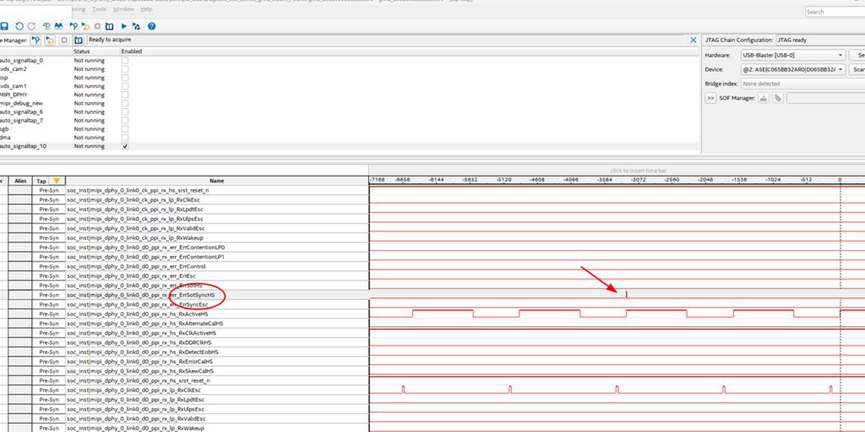
Task: Select the RxClkActiveHS signal name
Action: [x=141, y=333]
